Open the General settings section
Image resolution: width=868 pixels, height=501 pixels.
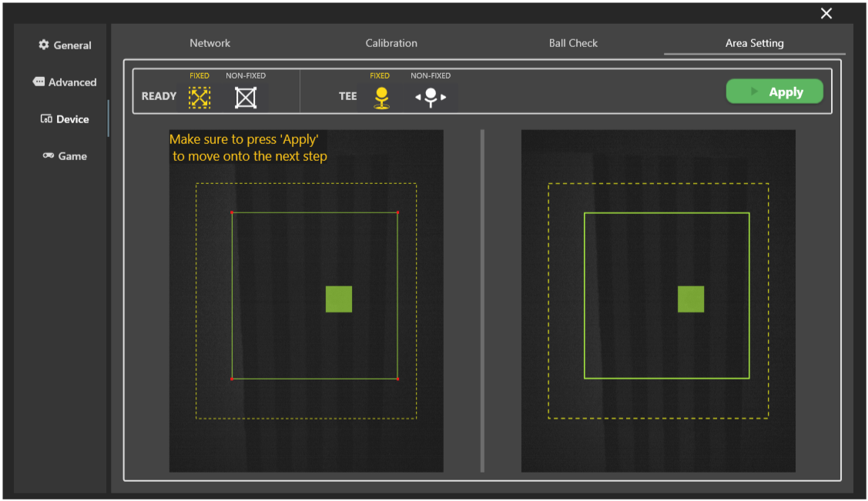(x=65, y=45)
